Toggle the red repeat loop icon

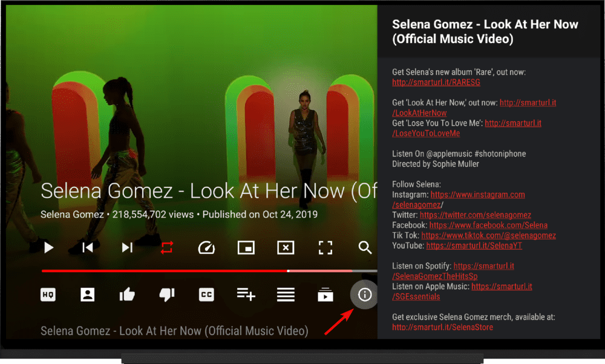coord(167,247)
